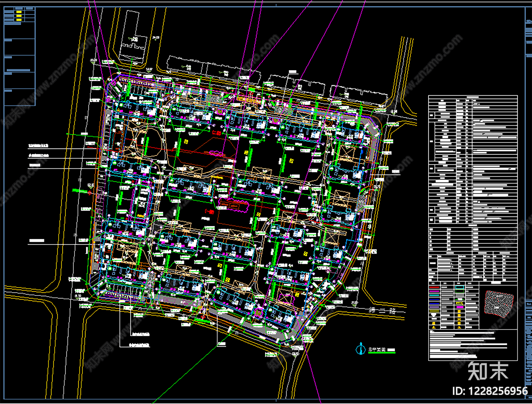Click the 知末 logo
This screenshot has width=532, height=404.
coord(488,371)
